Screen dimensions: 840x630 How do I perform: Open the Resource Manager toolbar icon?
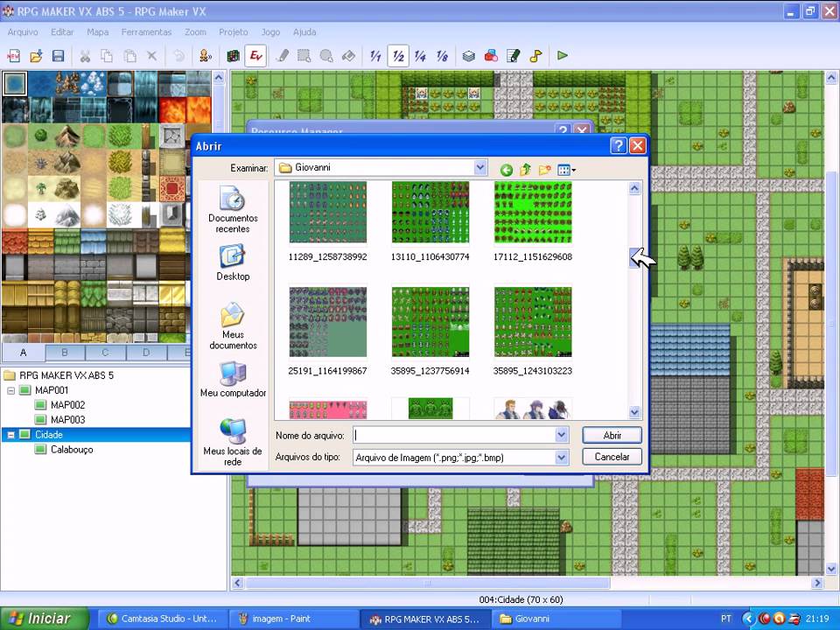click(x=491, y=56)
